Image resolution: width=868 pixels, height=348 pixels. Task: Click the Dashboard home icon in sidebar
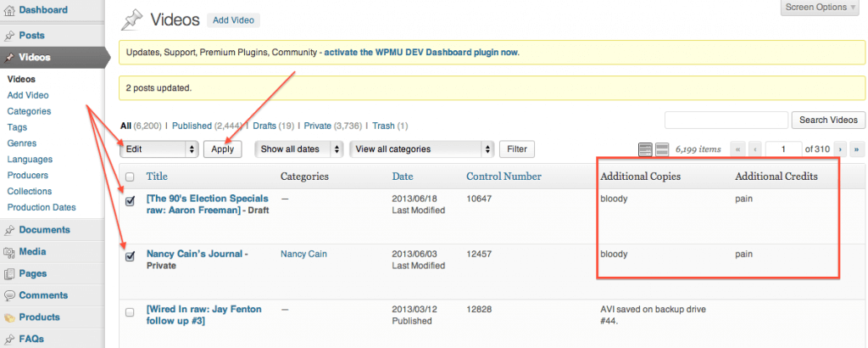(9, 10)
